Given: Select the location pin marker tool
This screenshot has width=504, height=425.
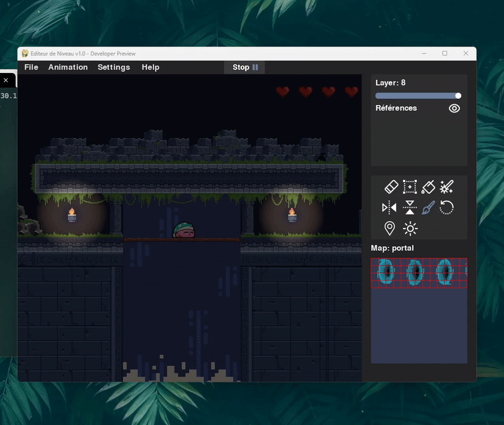Looking at the screenshot, I should 389,229.
